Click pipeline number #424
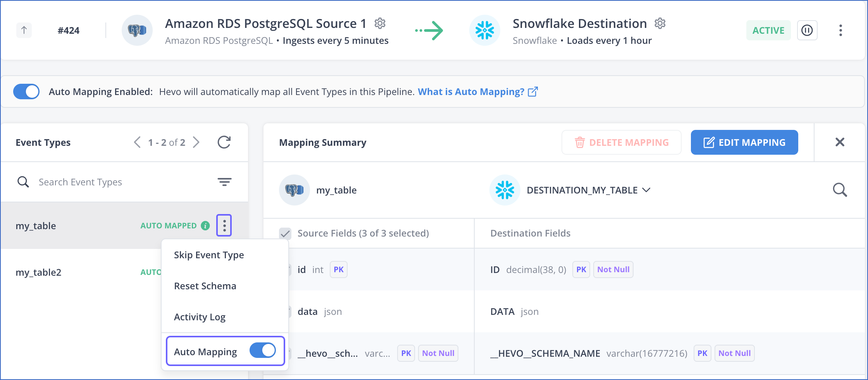 tap(69, 31)
